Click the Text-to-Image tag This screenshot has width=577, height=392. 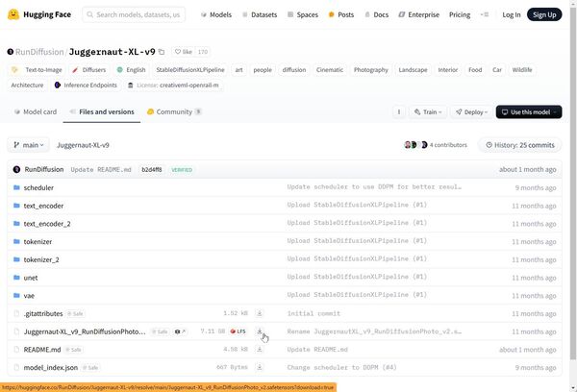[37, 70]
